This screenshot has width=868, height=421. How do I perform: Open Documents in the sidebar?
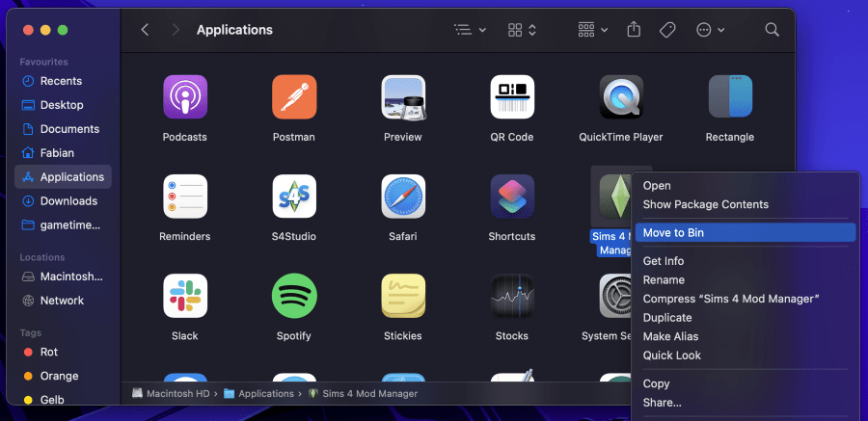63,129
